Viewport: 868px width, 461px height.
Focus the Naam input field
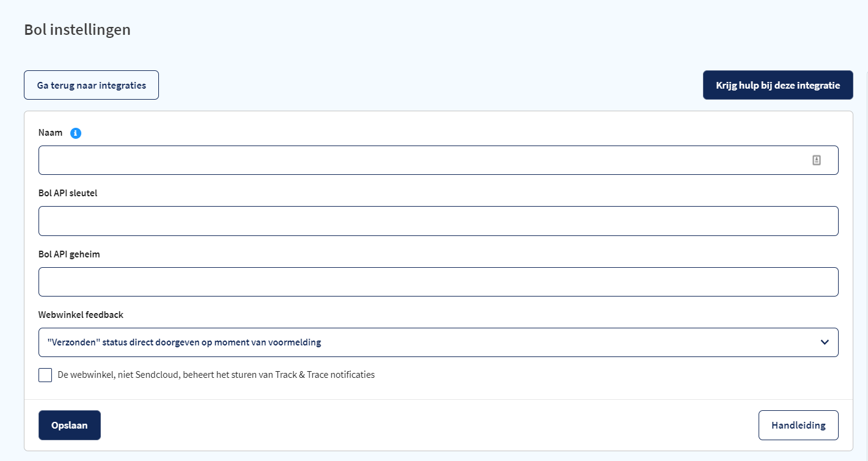(x=438, y=160)
